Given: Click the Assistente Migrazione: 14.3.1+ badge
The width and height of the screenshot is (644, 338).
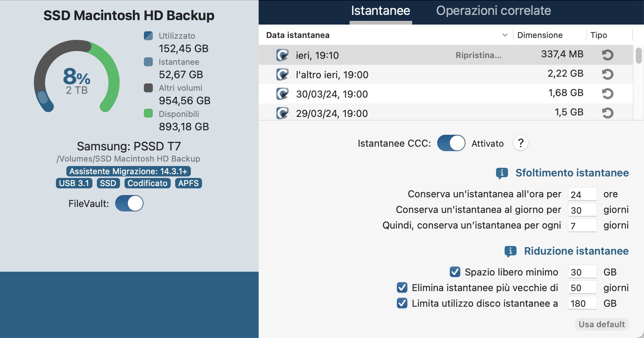Looking at the screenshot, I should (x=129, y=171).
